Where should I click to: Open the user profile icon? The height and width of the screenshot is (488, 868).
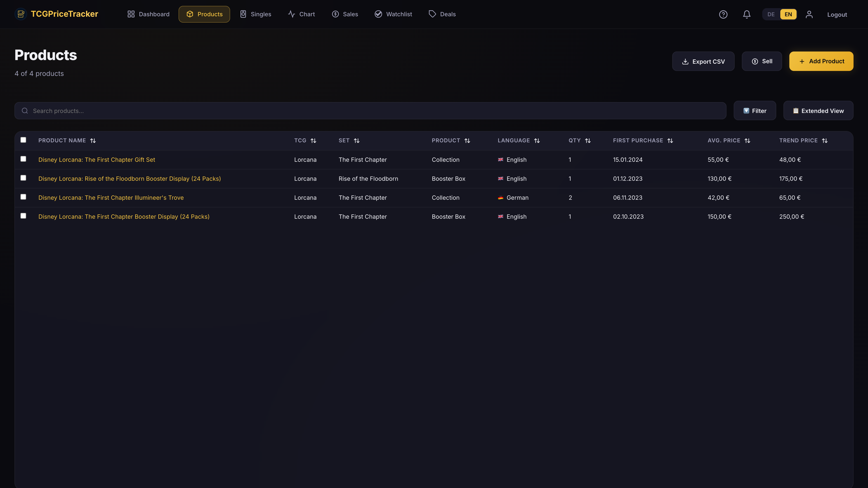(x=809, y=14)
